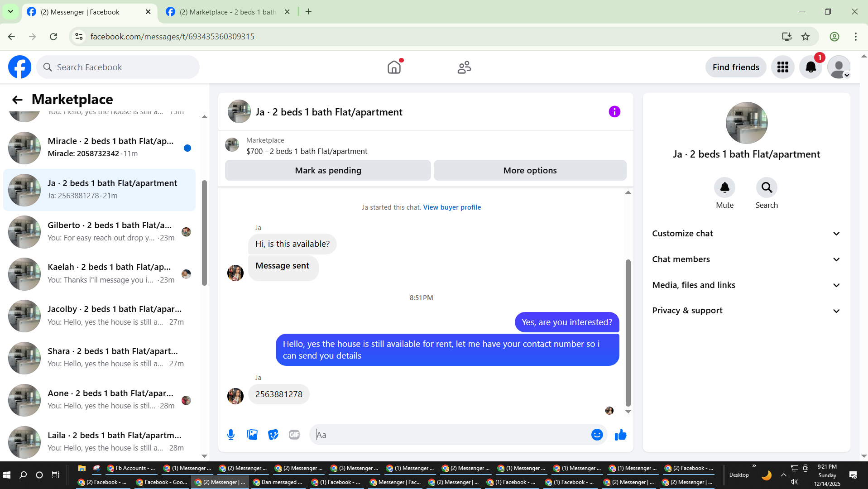Go back using the Marketplace back arrow
Image resolution: width=868 pixels, height=489 pixels.
tap(17, 100)
